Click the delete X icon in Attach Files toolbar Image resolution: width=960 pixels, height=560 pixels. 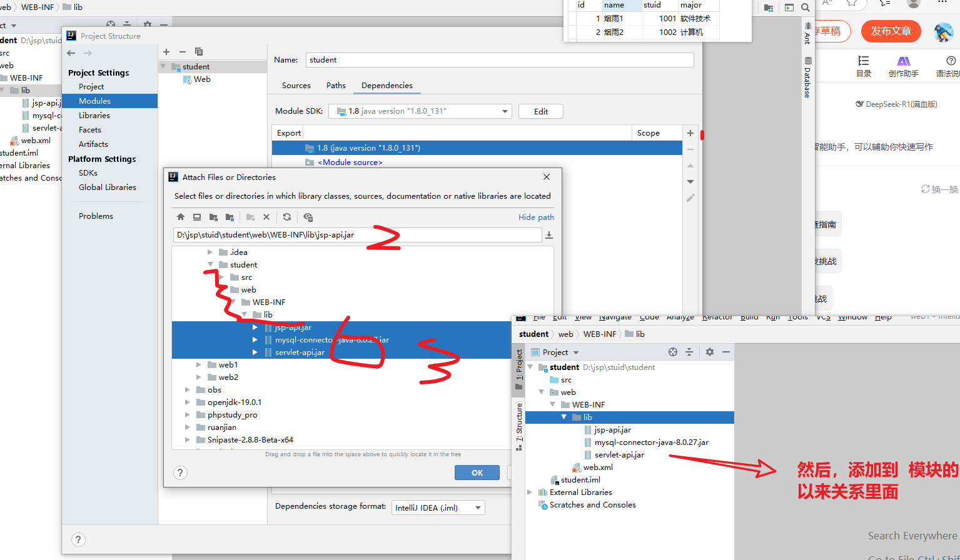point(266,217)
